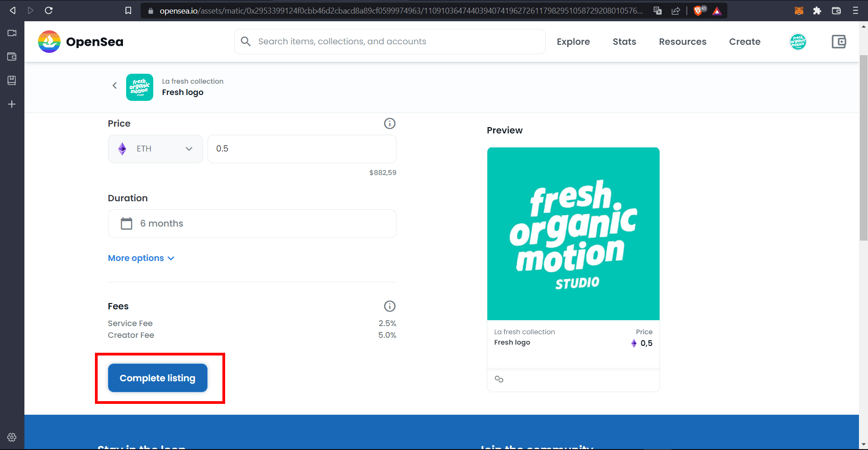Image resolution: width=868 pixels, height=450 pixels.
Task: Open La fresh collection link
Action: click(x=193, y=81)
